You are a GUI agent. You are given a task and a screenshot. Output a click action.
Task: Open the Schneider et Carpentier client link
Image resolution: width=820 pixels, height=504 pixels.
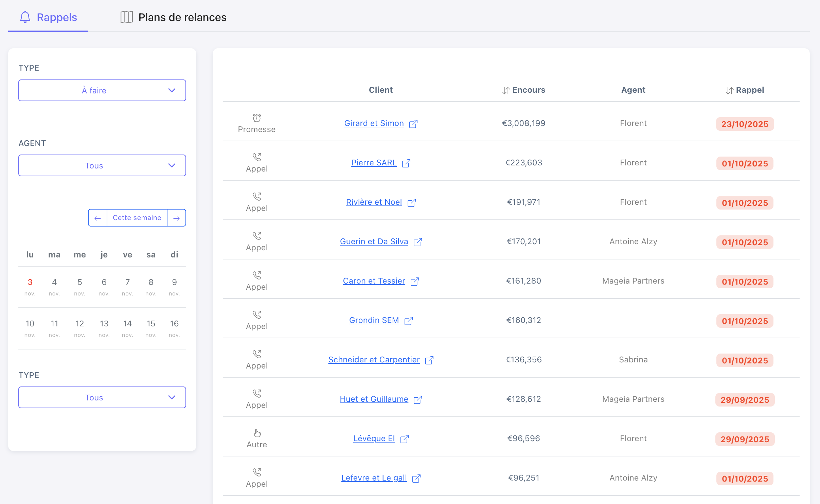374,360
